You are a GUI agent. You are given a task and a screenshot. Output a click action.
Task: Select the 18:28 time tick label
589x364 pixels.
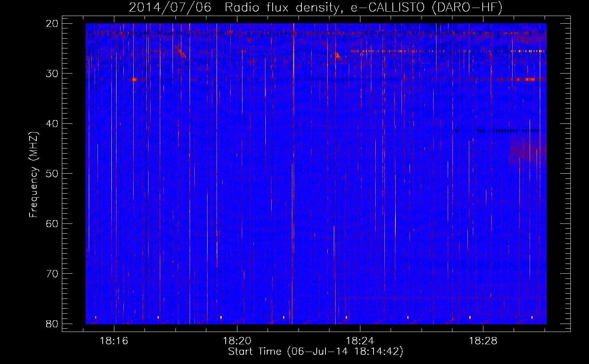point(483,341)
